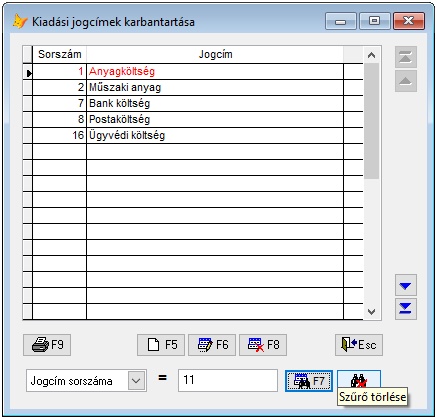The height and width of the screenshot is (419, 437).
Task: Open the Jogcím sorszáma dropdown
Action: pyautogui.click(x=136, y=380)
